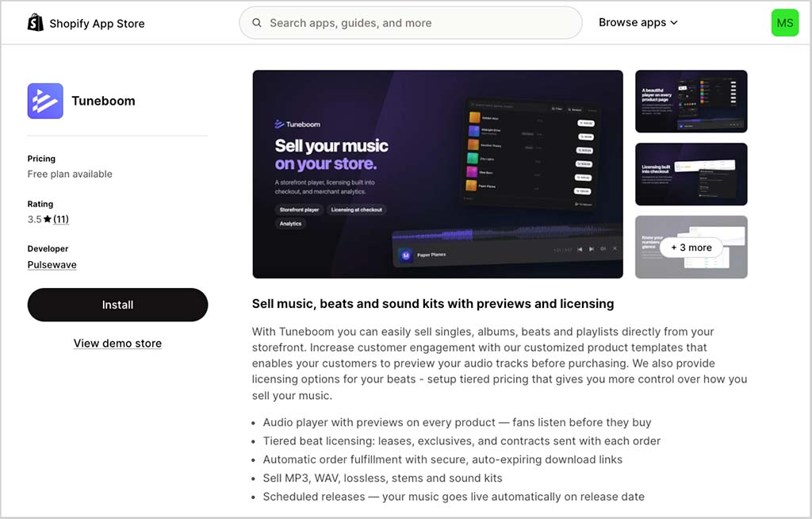The image size is (812, 519).
Task: Click the rating star icon
Action: [x=48, y=219]
